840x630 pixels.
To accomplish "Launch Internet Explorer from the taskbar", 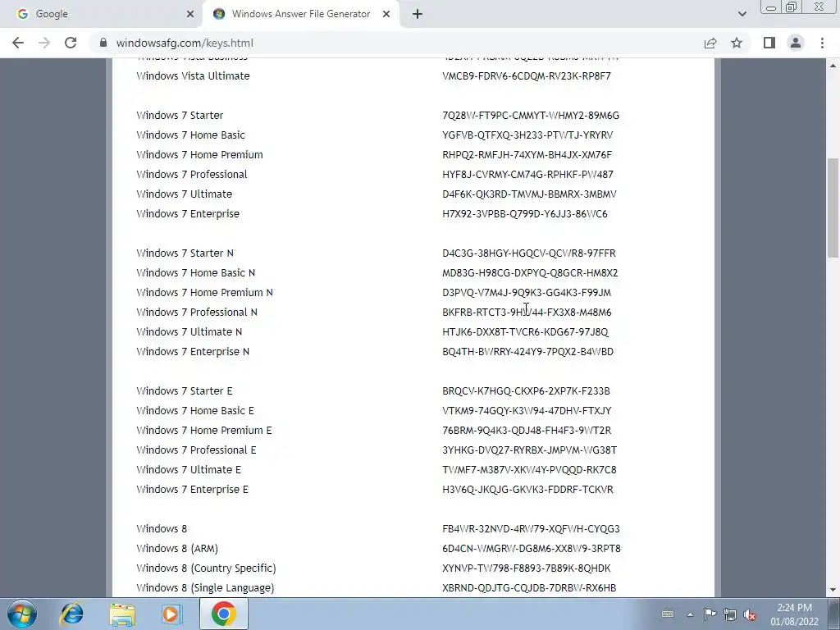I will (x=72, y=614).
